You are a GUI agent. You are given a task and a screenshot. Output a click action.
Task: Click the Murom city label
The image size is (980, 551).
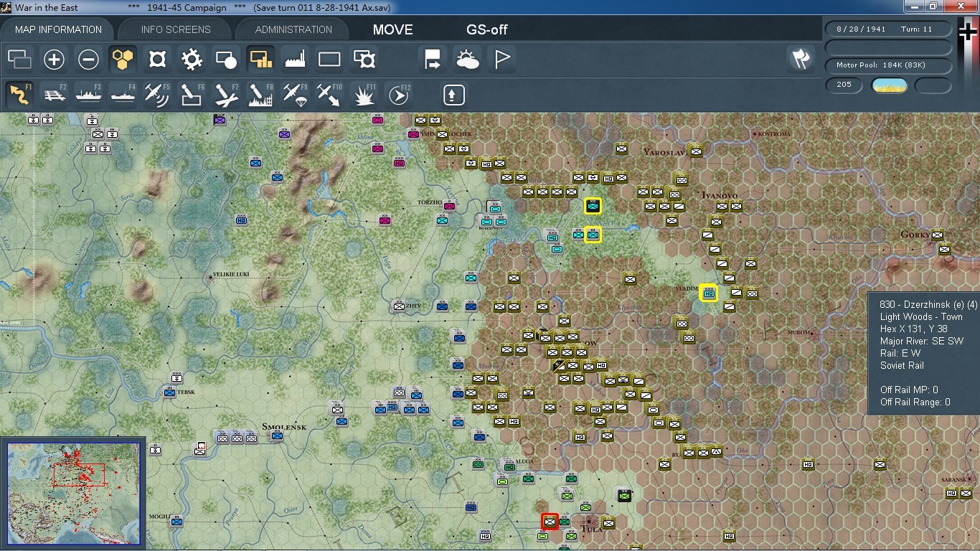[798, 333]
